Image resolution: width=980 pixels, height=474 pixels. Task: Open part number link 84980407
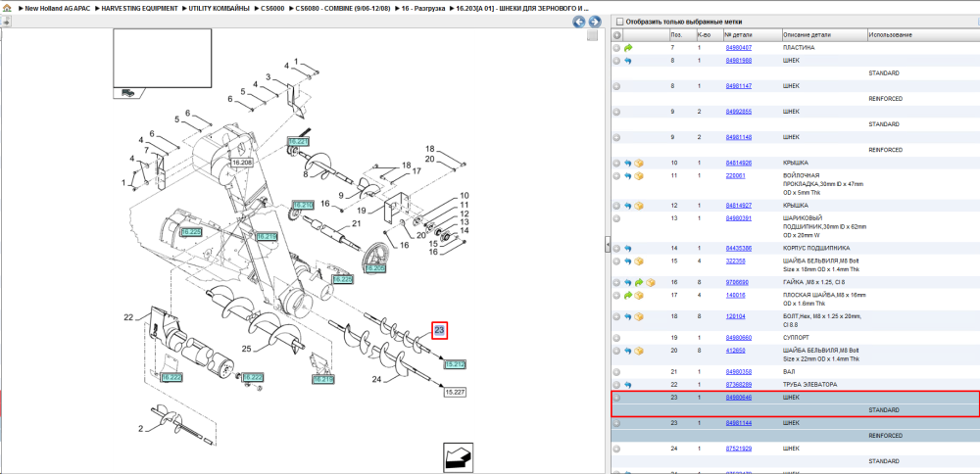[x=739, y=47]
